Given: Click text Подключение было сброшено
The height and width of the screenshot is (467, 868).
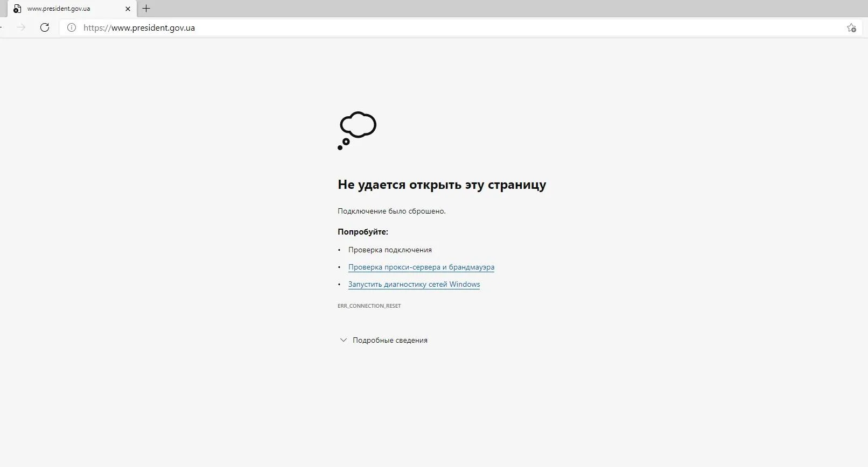Looking at the screenshot, I should tap(391, 211).
